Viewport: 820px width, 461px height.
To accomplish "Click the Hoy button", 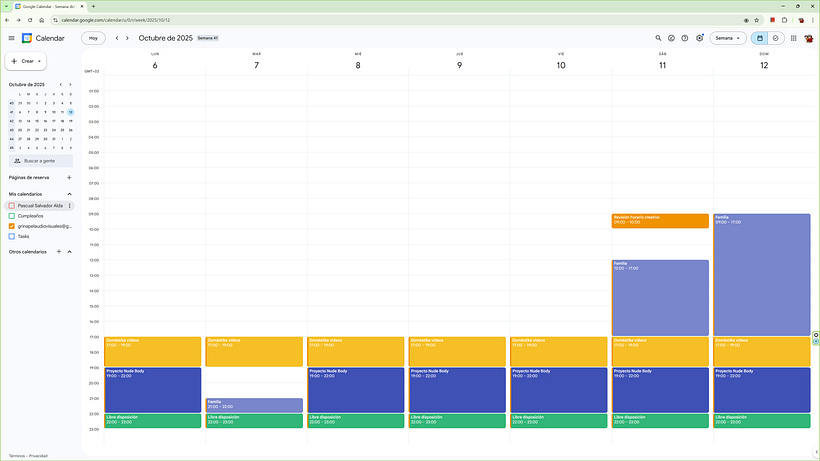I will point(93,38).
